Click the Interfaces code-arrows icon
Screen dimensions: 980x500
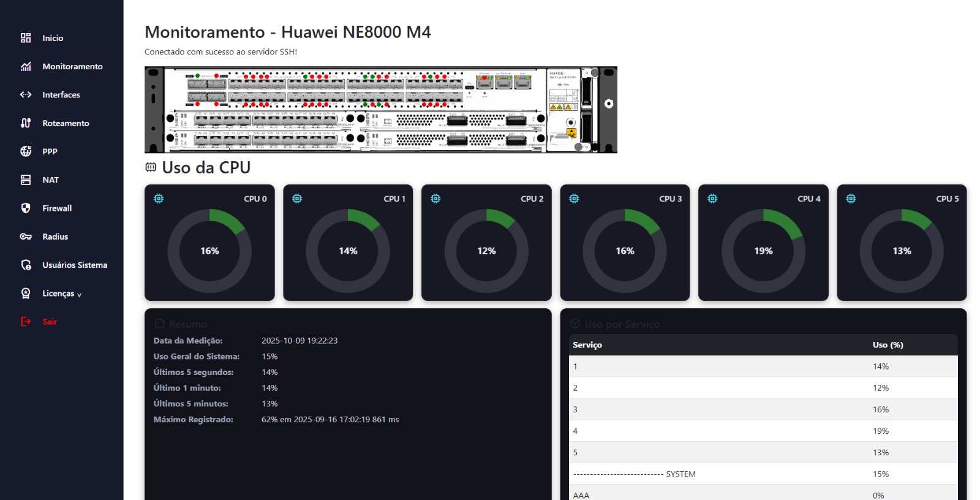tap(26, 95)
